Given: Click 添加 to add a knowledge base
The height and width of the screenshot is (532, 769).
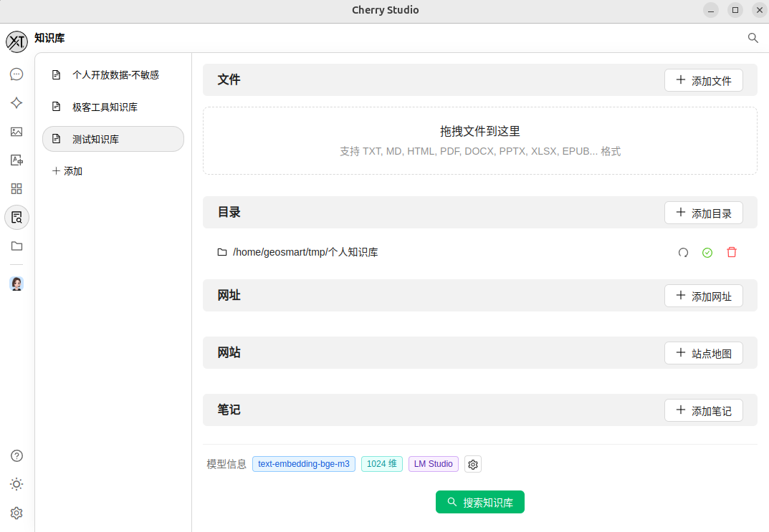Looking at the screenshot, I should (x=67, y=171).
